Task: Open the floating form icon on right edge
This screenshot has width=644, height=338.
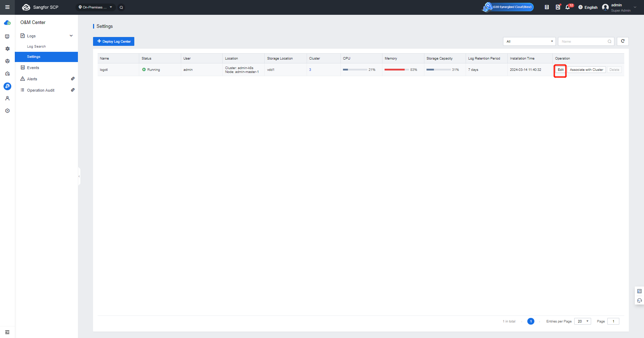Action: click(639, 291)
